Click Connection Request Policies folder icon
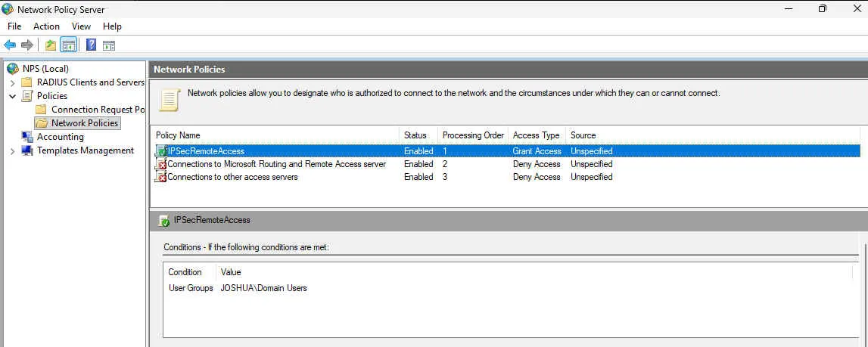Screen dimensions: 868x347 tap(42, 110)
